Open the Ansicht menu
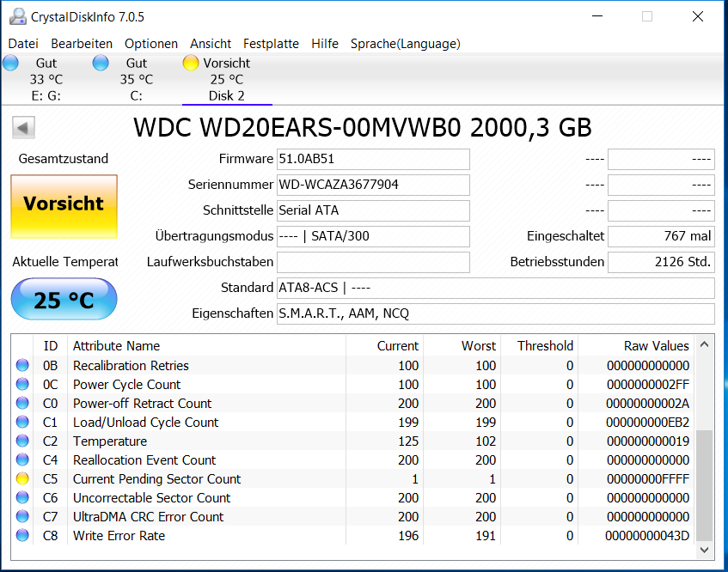The height and width of the screenshot is (572, 728). (x=211, y=44)
